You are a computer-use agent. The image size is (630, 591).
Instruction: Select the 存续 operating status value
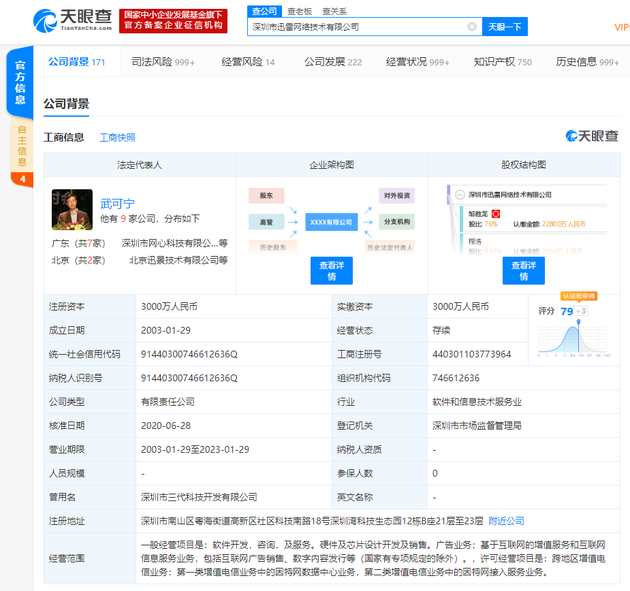441,331
